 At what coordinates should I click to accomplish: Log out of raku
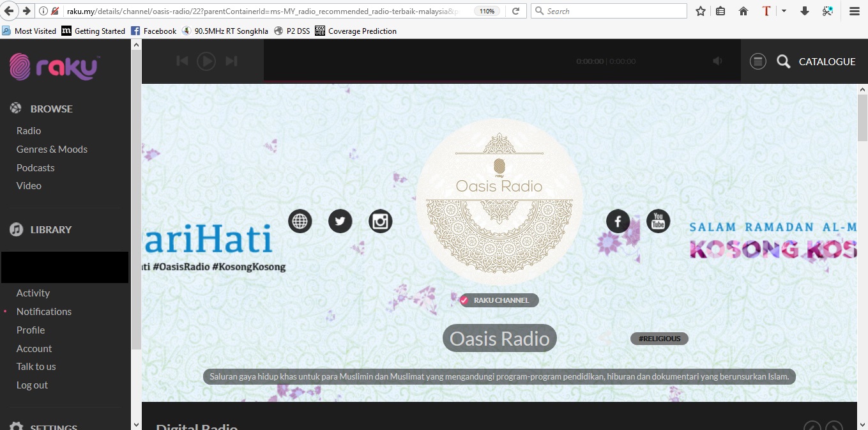(33, 385)
